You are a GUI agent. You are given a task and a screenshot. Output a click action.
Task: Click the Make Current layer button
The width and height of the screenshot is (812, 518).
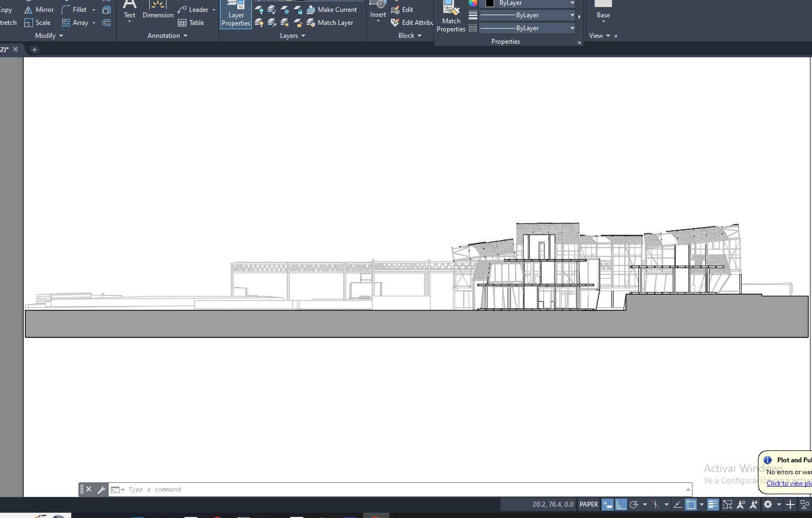coord(331,10)
